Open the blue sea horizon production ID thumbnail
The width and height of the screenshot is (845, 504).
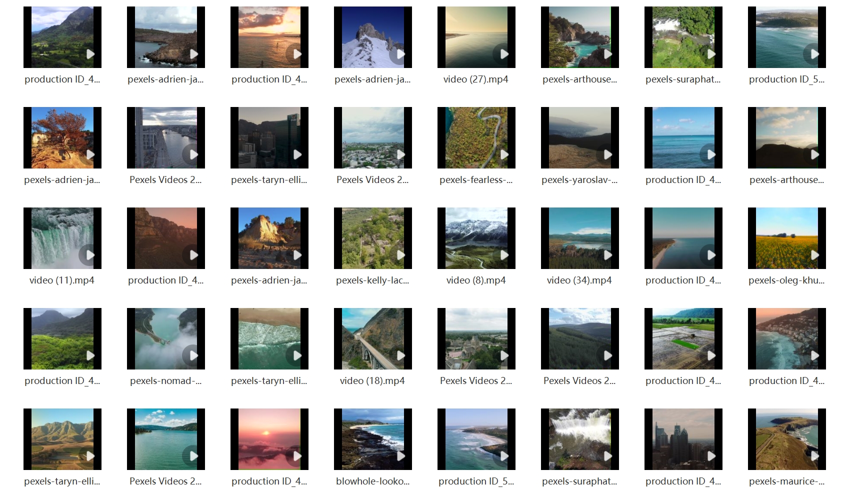[683, 137]
